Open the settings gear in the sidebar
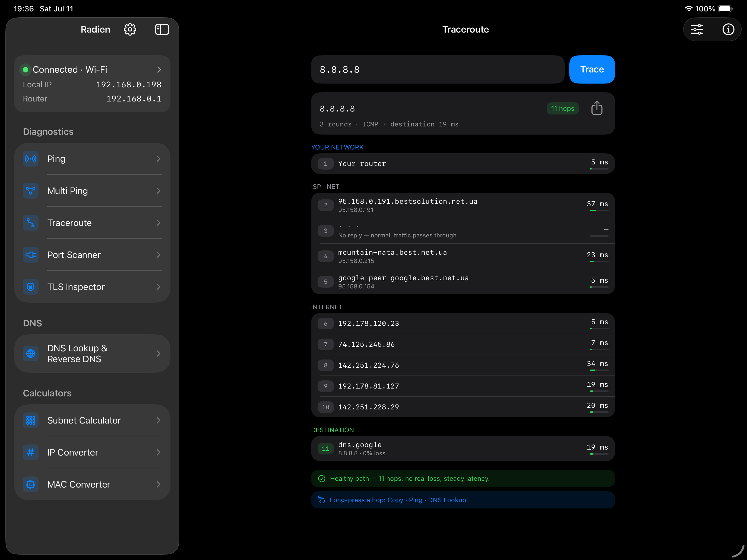The image size is (747, 560). point(130,29)
